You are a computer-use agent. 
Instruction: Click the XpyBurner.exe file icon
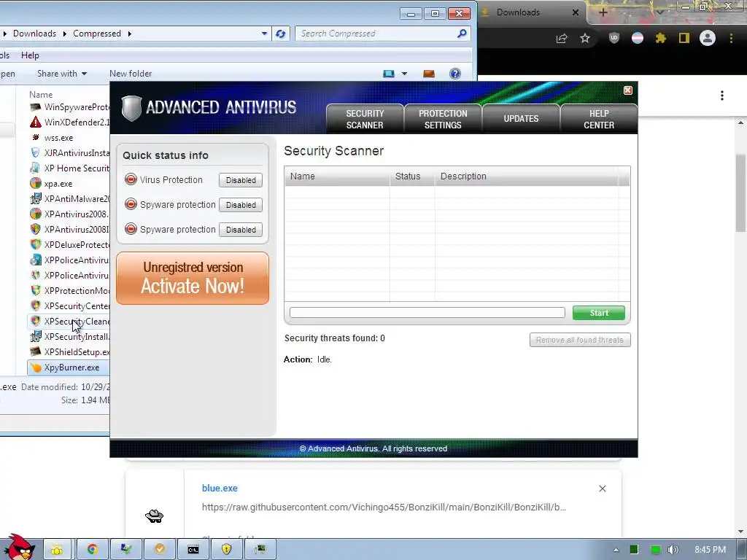[36, 367]
